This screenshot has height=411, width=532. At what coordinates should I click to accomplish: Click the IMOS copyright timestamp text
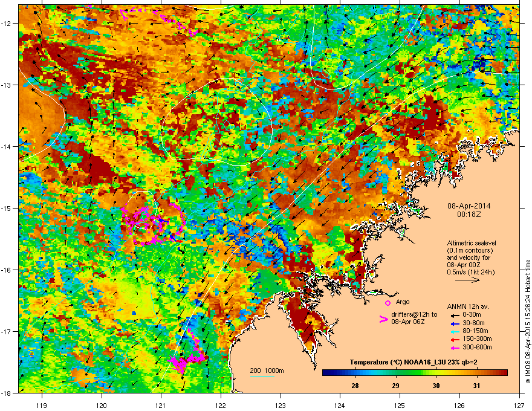pyautogui.click(x=528, y=322)
